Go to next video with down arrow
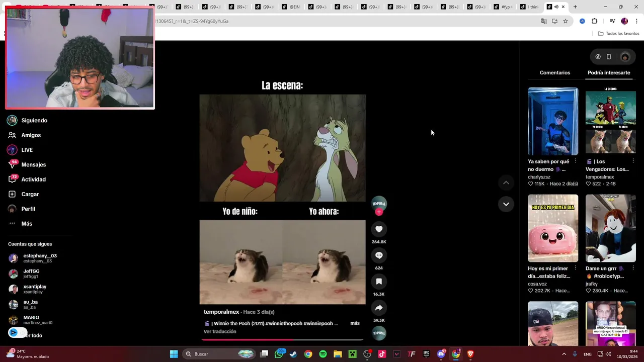Viewport: 644px width, 362px height. click(x=506, y=204)
